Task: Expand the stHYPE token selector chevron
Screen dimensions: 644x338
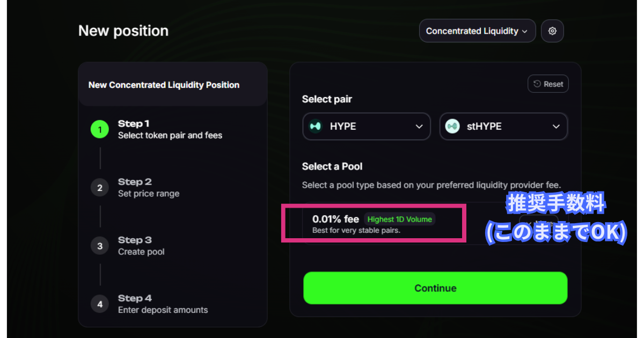Action: [556, 127]
